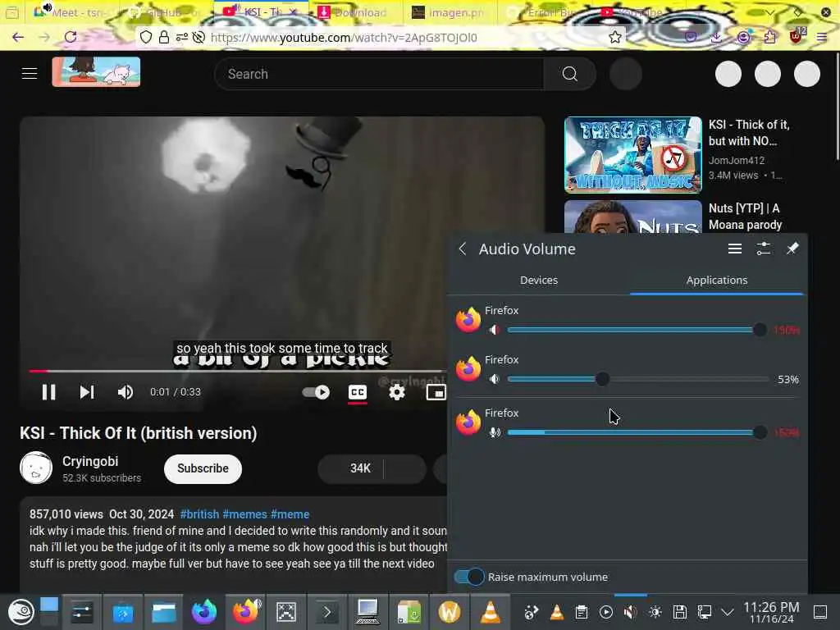This screenshot has width=840, height=630.
Task: Skip to the next video
Action: (87, 392)
